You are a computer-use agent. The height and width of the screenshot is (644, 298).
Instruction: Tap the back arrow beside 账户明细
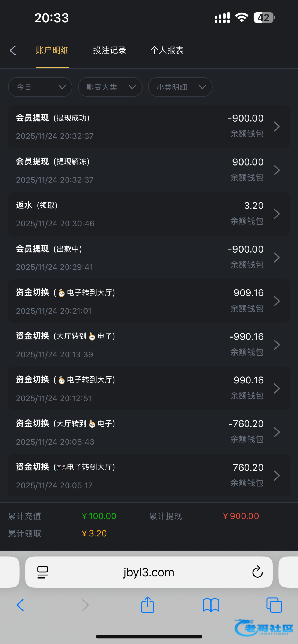13,50
